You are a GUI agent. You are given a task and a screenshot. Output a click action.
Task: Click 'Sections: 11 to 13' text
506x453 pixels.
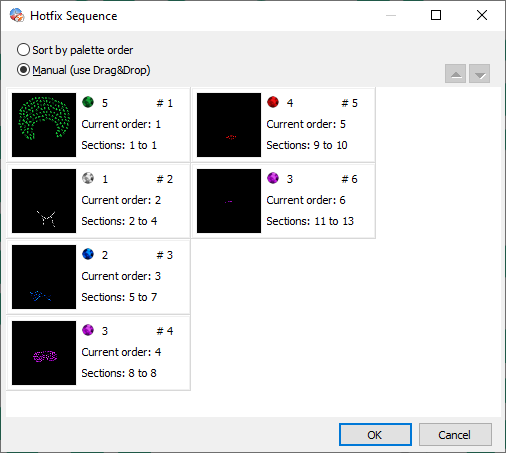coord(310,221)
